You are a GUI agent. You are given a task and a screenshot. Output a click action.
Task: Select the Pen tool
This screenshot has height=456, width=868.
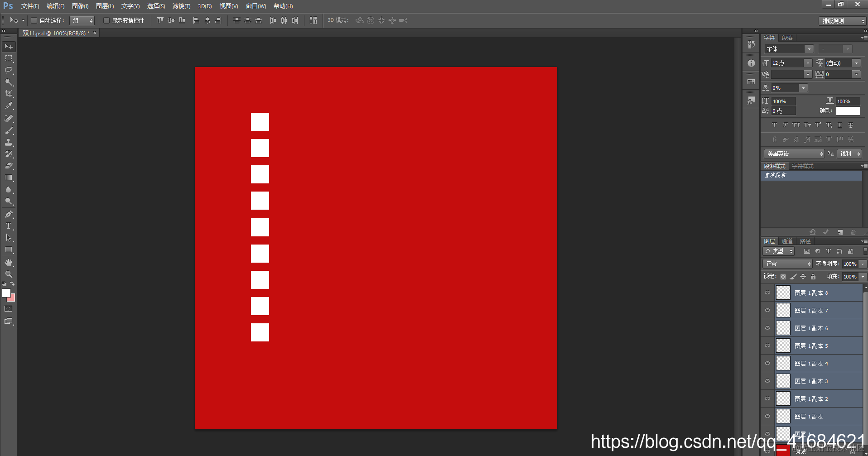coord(9,214)
